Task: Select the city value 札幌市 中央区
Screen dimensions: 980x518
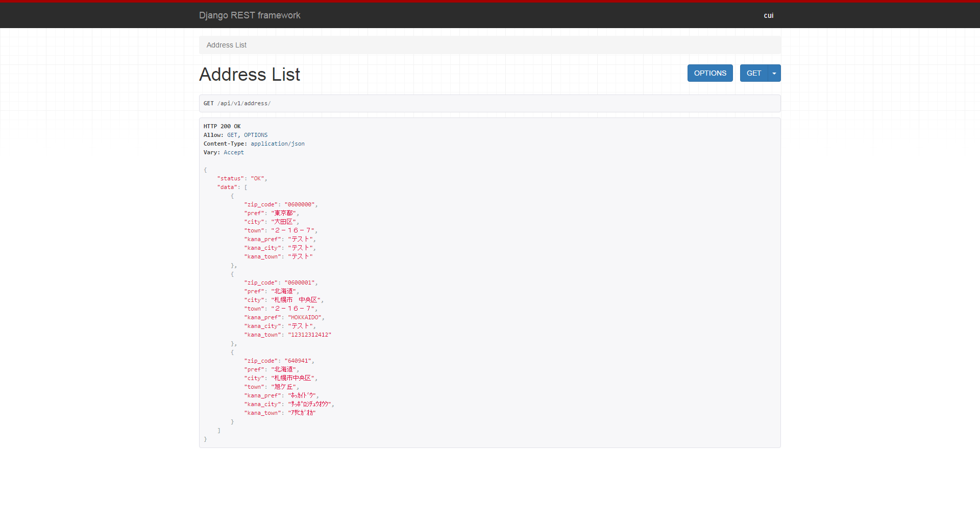Action: [296, 300]
